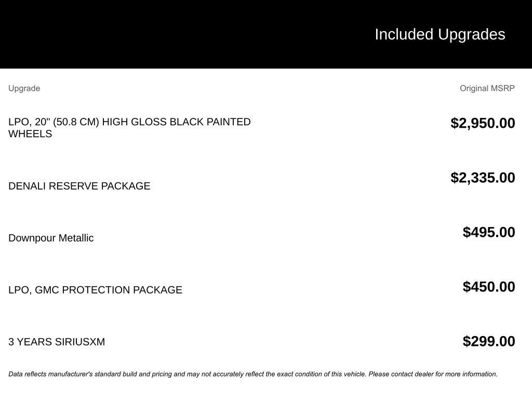Screen dimensions: 532x399
Task: Click the $299.00 subscription price
Action: click(x=489, y=341)
